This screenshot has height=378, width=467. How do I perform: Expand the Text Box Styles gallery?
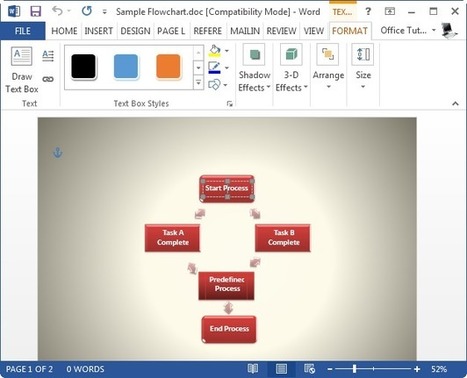click(198, 82)
